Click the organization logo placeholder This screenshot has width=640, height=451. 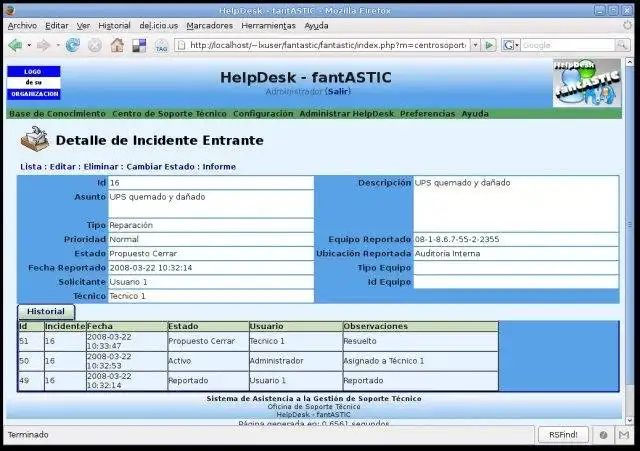click(x=34, y=83)
